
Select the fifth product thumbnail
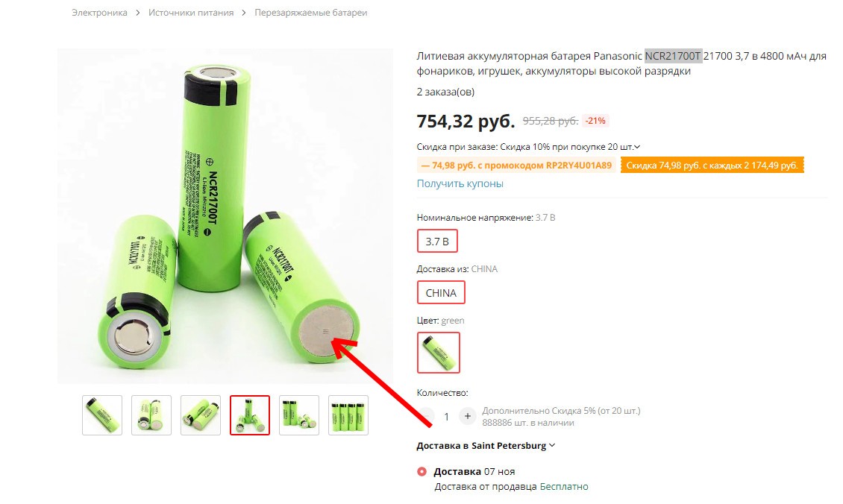pos(299,415)
